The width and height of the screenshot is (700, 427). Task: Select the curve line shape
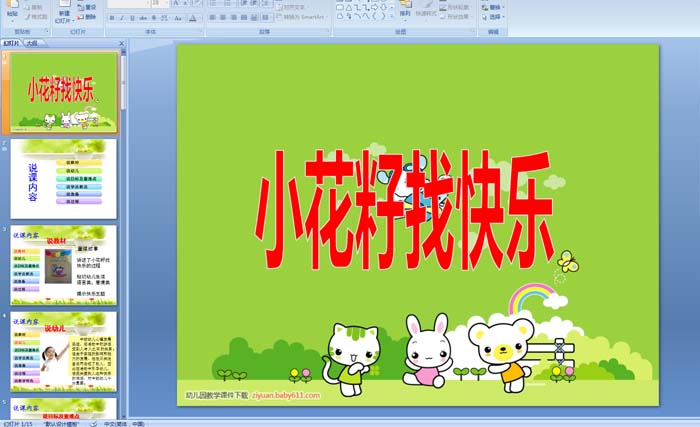tap(366, 16)
